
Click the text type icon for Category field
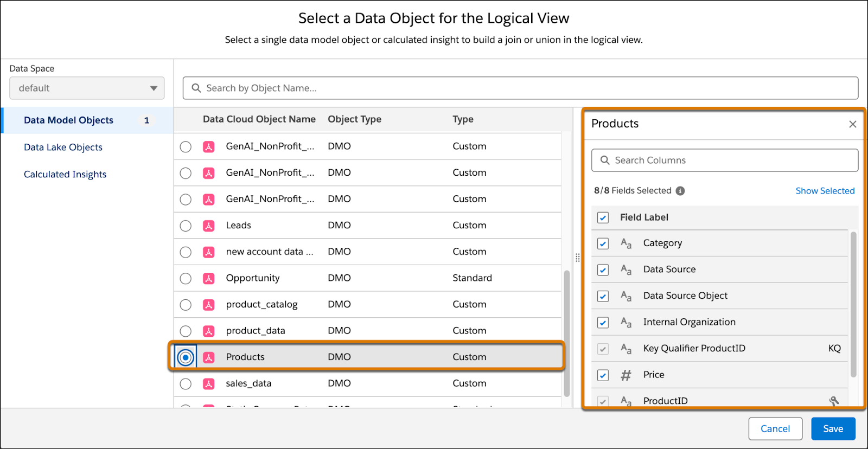point(626,243)
